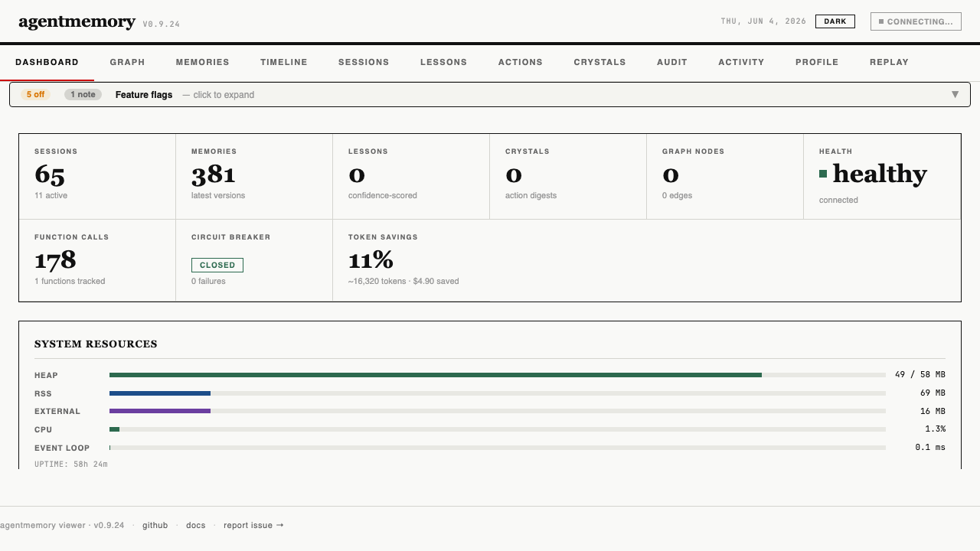Click the report issue arrow link
The width and height of the screenshot is (980, 551).
(253, 525)
